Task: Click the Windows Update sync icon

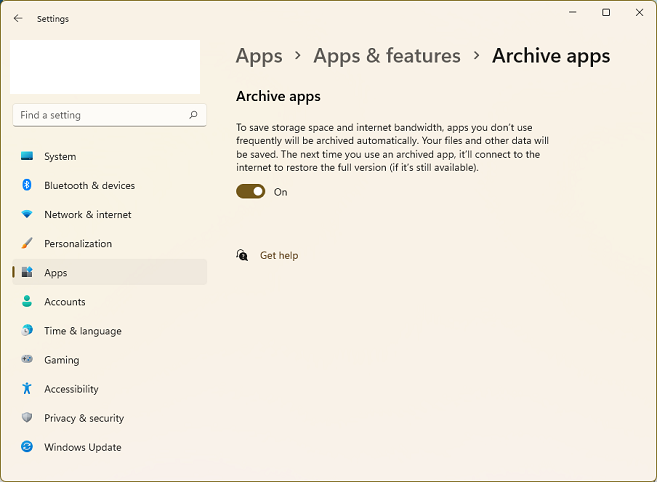Action: (x=27, y=446)
